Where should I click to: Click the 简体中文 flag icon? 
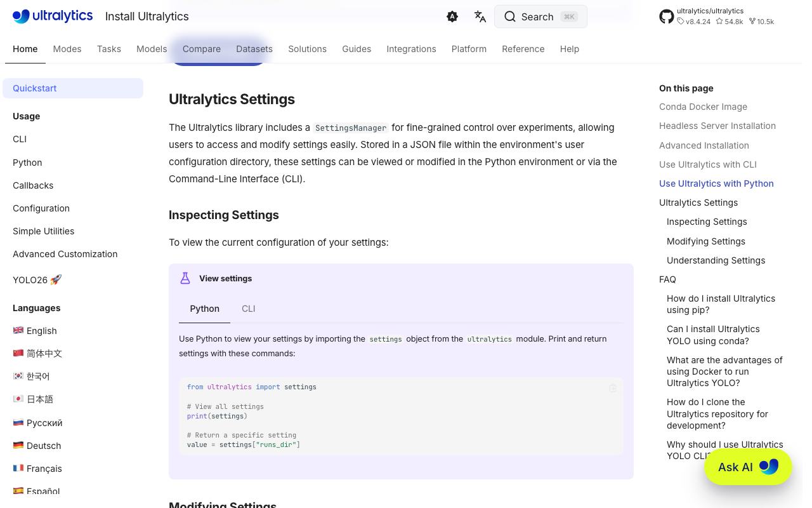[18, 353]
